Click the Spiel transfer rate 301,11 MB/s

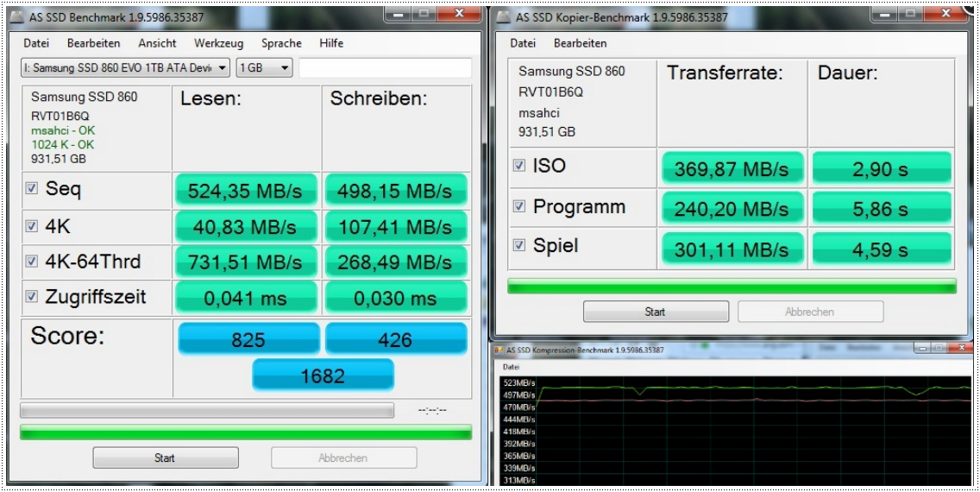click(x=732, y=249)
